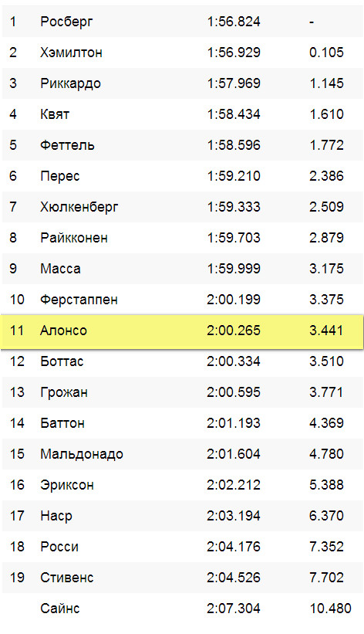Click the Наср driver name
Screen dimensions: 364x634
pyautogui.click(x=56, y=516)
